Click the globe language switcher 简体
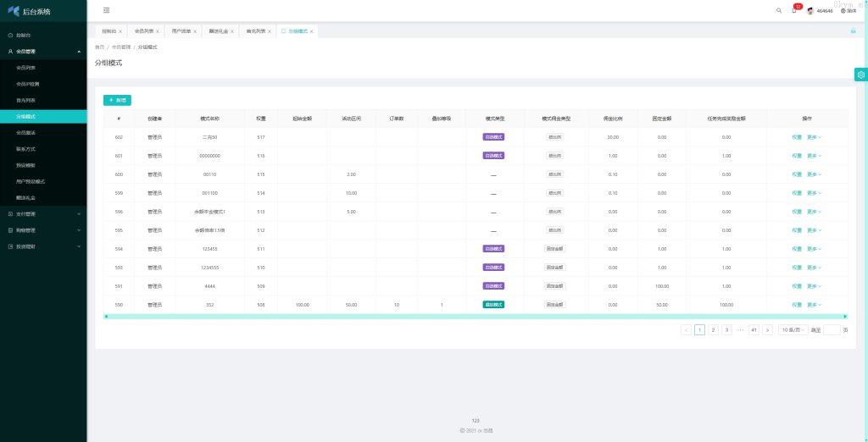The image size is (868, 442). [848, 11]
